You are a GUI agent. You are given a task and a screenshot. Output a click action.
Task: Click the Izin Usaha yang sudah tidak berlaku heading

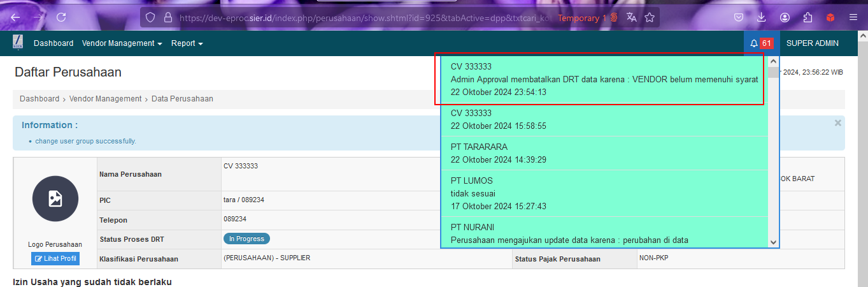92,281
